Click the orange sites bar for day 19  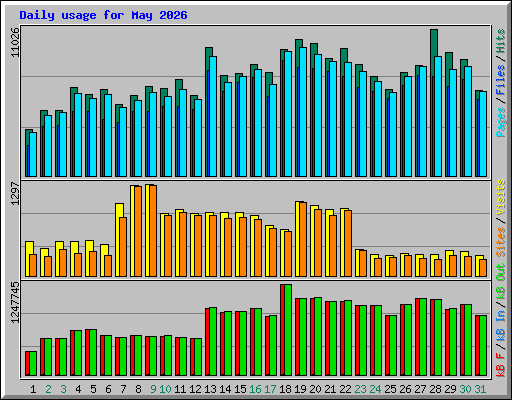[x=303, y=239]
